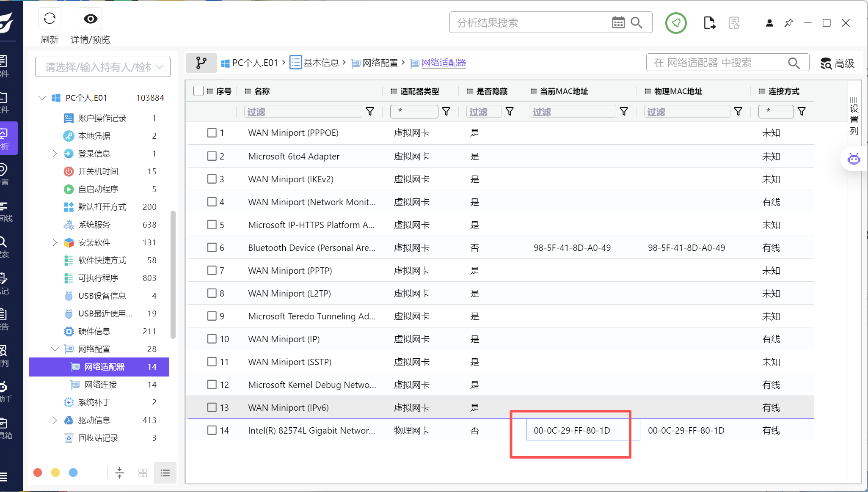Viewport: 868px width, 492px height.
Task: Collapse the 网络配置 tree node
Action: point(55,349)
